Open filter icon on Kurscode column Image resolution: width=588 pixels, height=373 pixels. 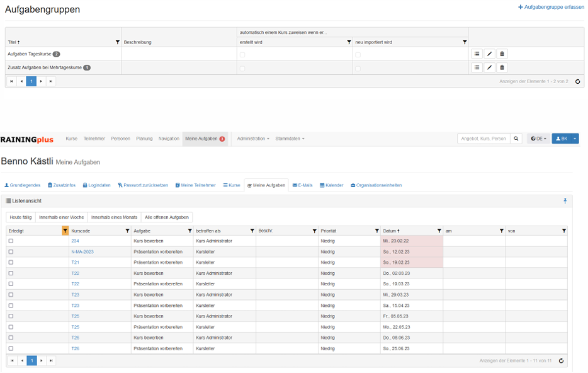127,231
